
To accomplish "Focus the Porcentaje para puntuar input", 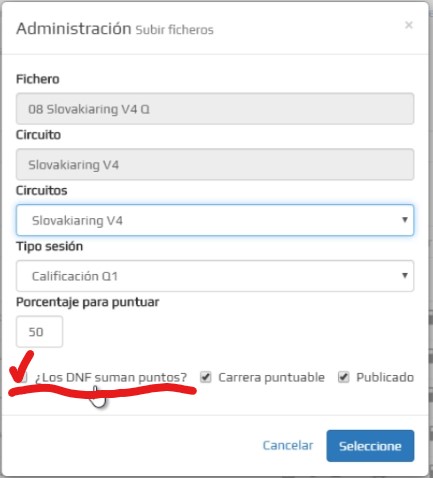I will tap(39, 332).
